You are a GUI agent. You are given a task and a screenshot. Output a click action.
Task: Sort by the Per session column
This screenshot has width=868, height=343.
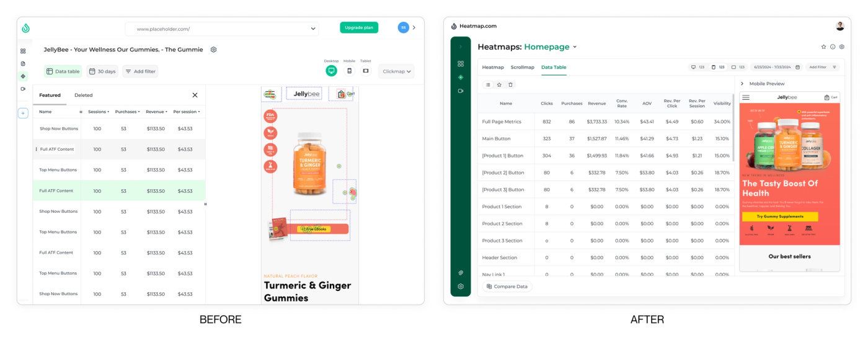tap(187, 112)
